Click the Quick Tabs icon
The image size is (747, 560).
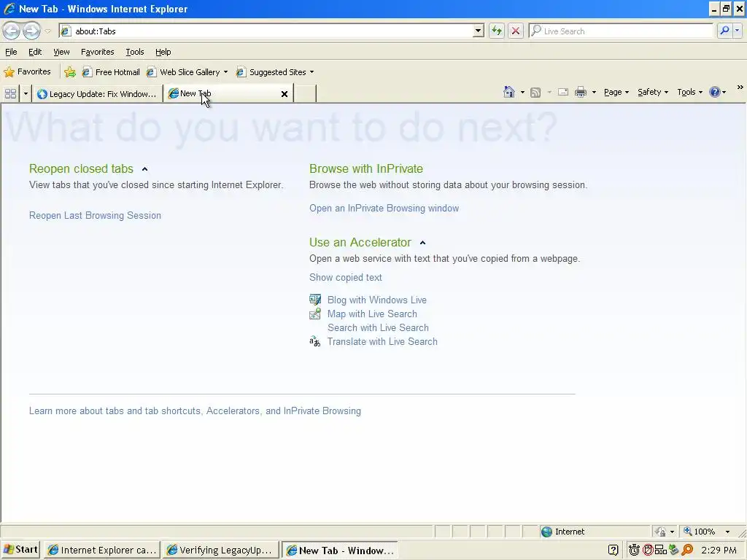coord(10,93)
